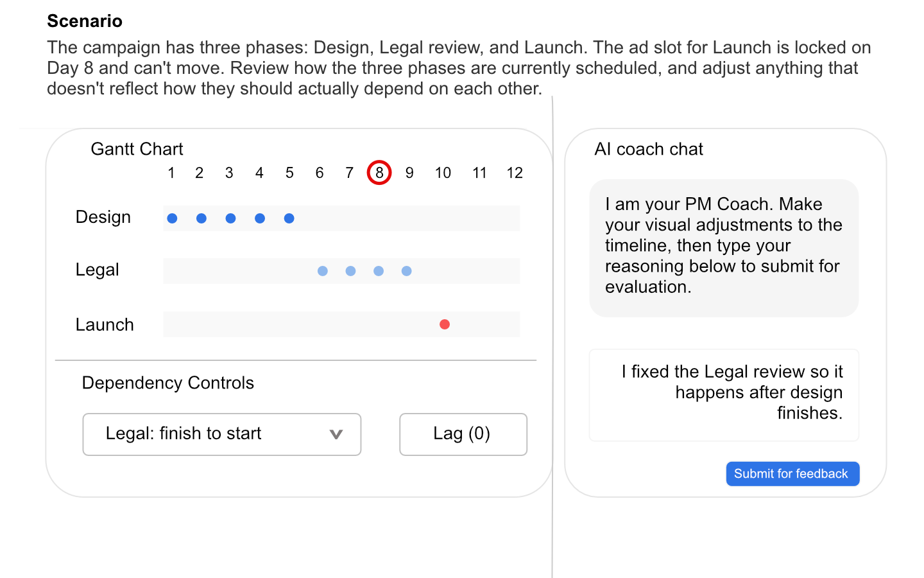Click day number 7 in timeline header

coord(349,173)
